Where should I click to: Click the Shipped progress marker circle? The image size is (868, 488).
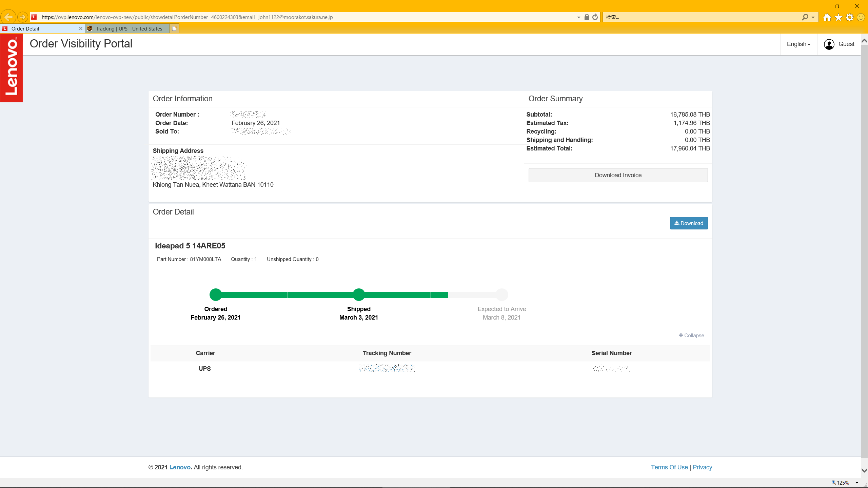(359, 294)
